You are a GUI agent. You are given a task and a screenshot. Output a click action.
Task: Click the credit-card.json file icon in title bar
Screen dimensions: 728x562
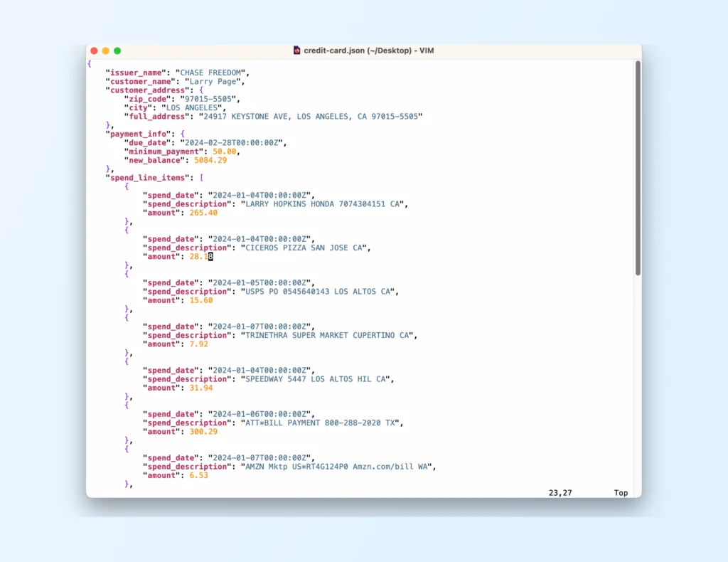point(296,51)
